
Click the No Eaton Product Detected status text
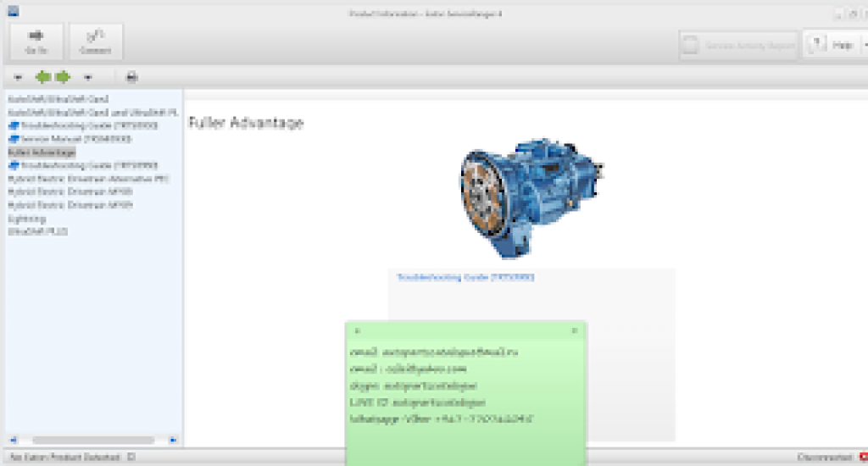(64, 458)
